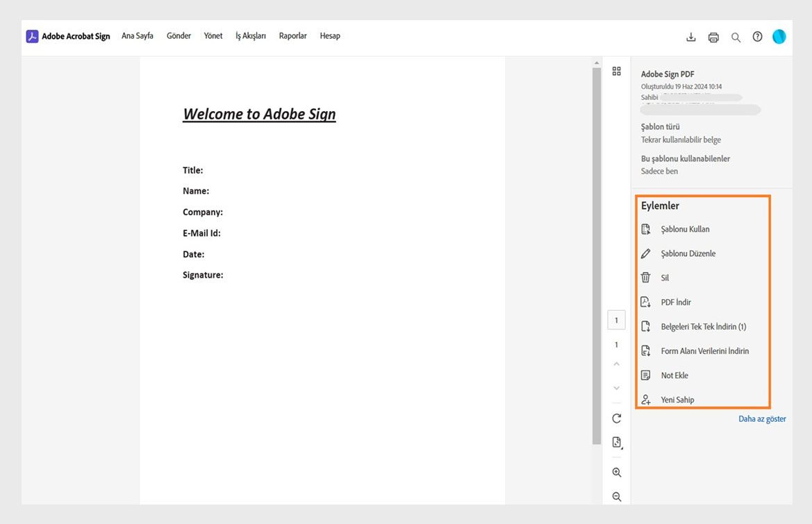Go to next page with down chevron
The image size is (812, 524).
click(616, 388)
